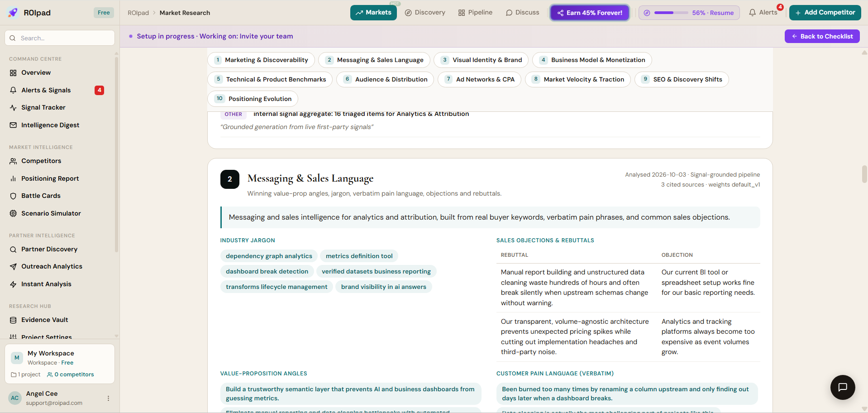
Task: Jump to Marketing & Discoverability section
Action: 261,60
